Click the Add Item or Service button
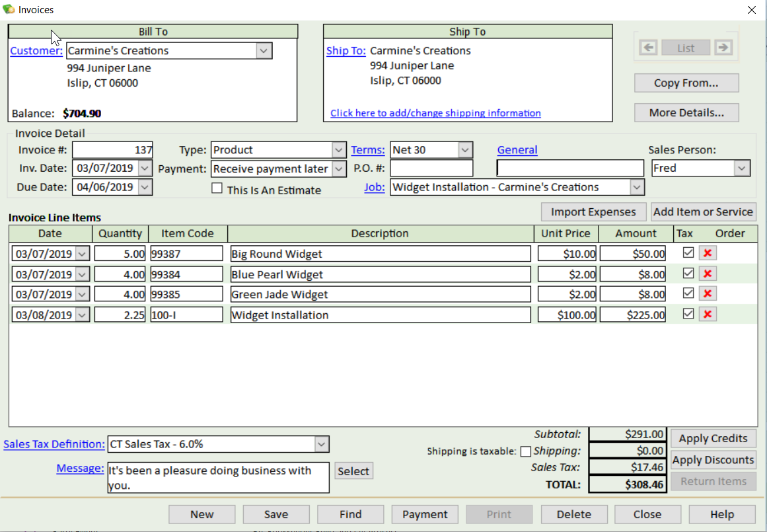This screenshot has height=532, width=767. pyautogui.click(x=703, y=211)
